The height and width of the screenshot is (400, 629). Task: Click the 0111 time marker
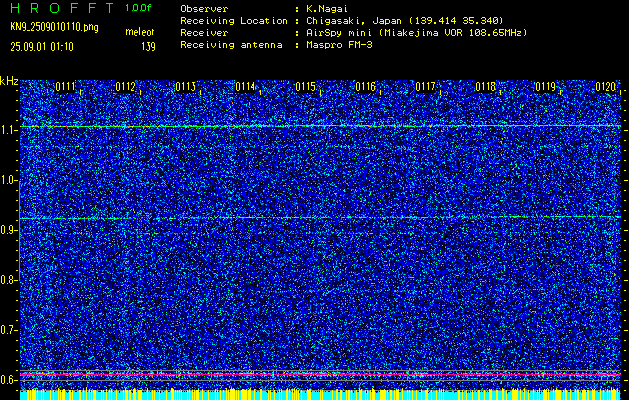(65, 87)
